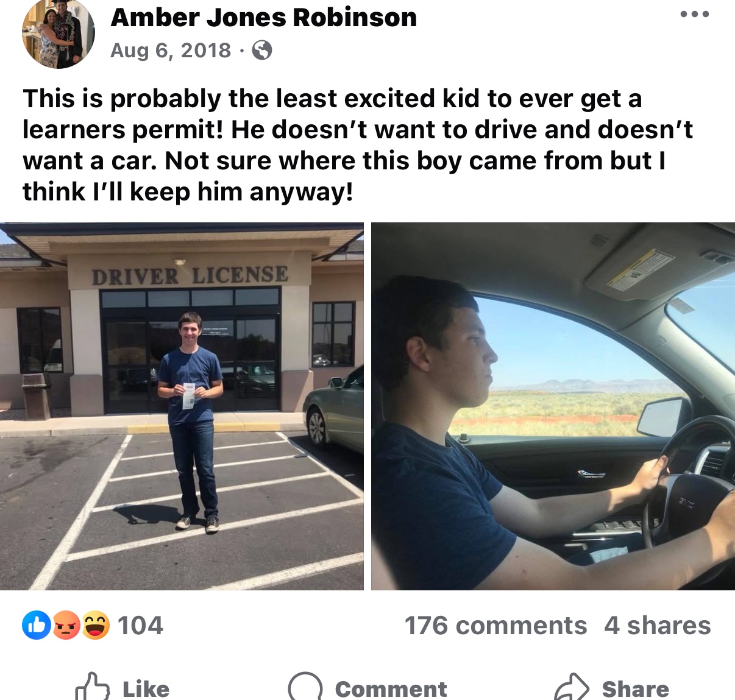Tap the Like button label
The height and width of the screenshot is (700, 735).
click(146, 689)
